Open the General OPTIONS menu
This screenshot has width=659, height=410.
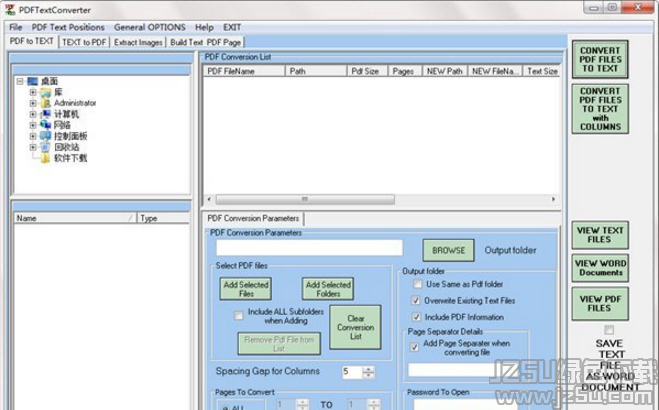pyautogui.click(x=150, y=27)
